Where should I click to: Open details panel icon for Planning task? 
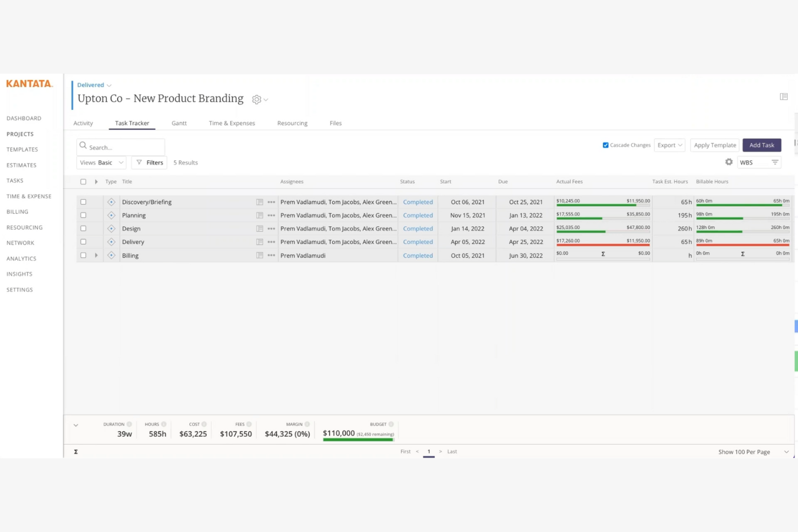pyautogui.click(x=259, y=216)
